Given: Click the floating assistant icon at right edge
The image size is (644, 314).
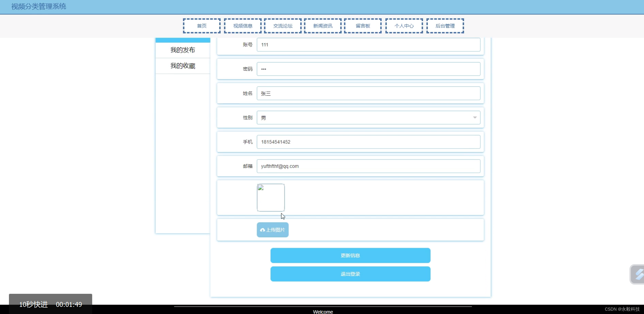Looking at the screenshot, I should [x=638, y=274].
